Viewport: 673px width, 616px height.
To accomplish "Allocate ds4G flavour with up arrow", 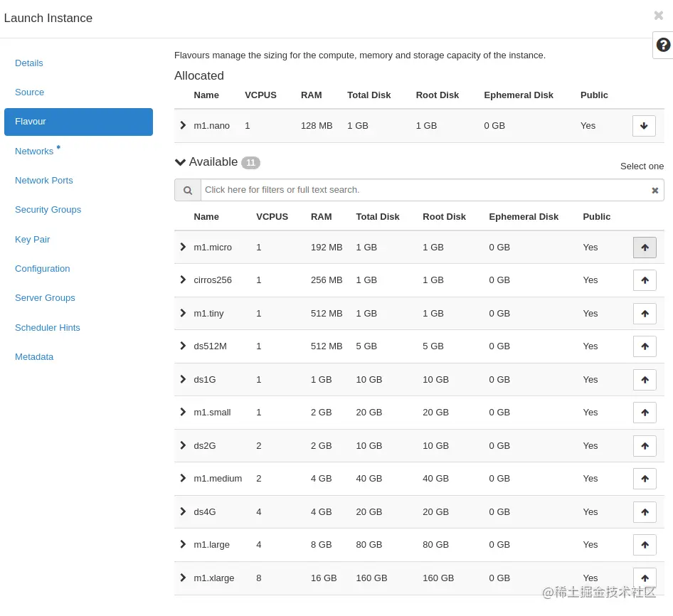I will click(x=645, y=512).
